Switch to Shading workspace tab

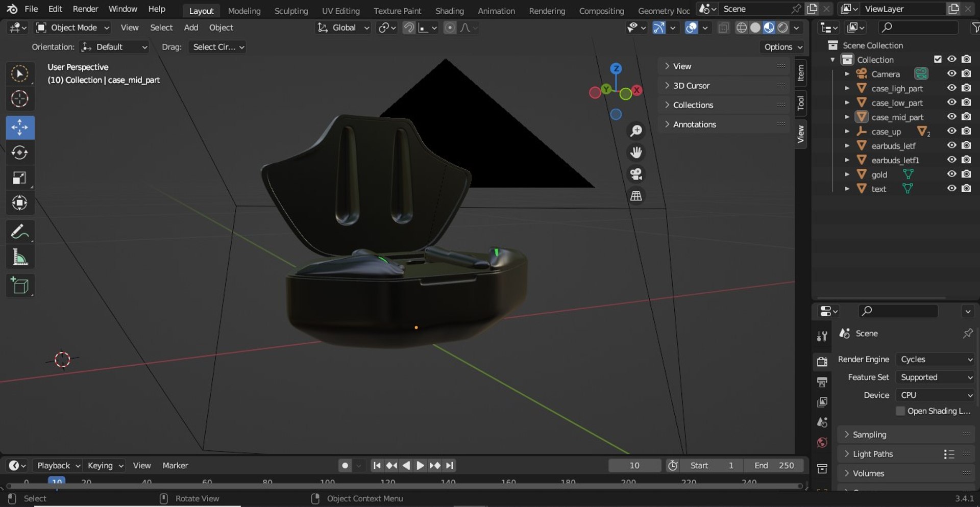point(449,11)
